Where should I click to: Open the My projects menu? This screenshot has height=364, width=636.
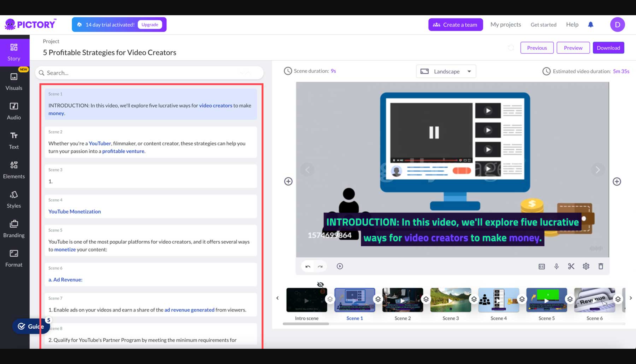(505, 24)
